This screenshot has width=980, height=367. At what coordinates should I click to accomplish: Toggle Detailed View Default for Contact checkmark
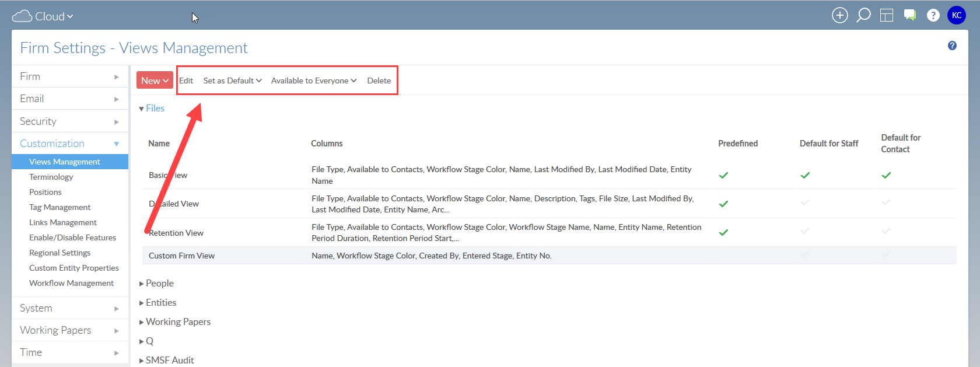886,202
